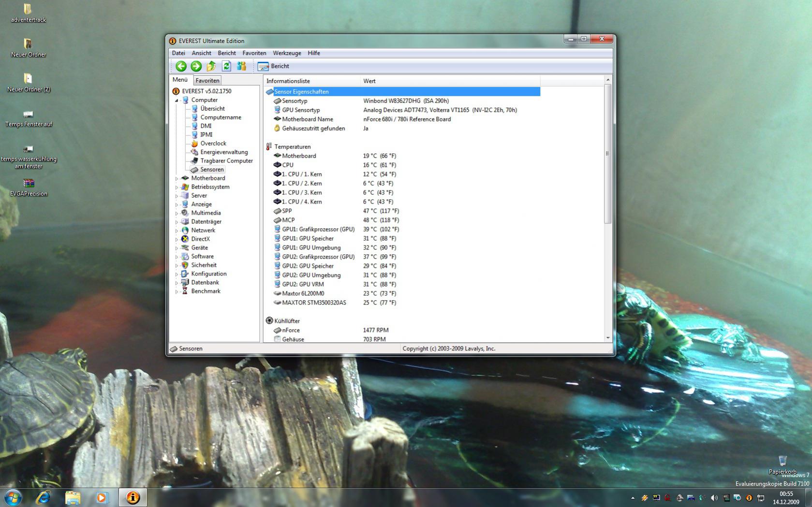The height and width of the screenshot is (507, 812).
Task: Click the go up one level toolbar icon
Action: [x=211, y=66]
